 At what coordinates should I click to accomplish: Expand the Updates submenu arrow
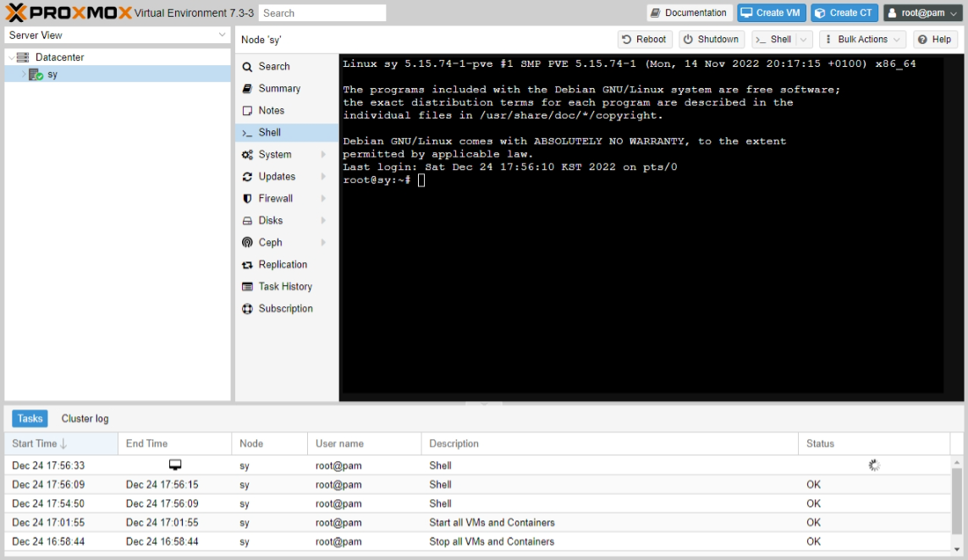click(x=323, y=177)
